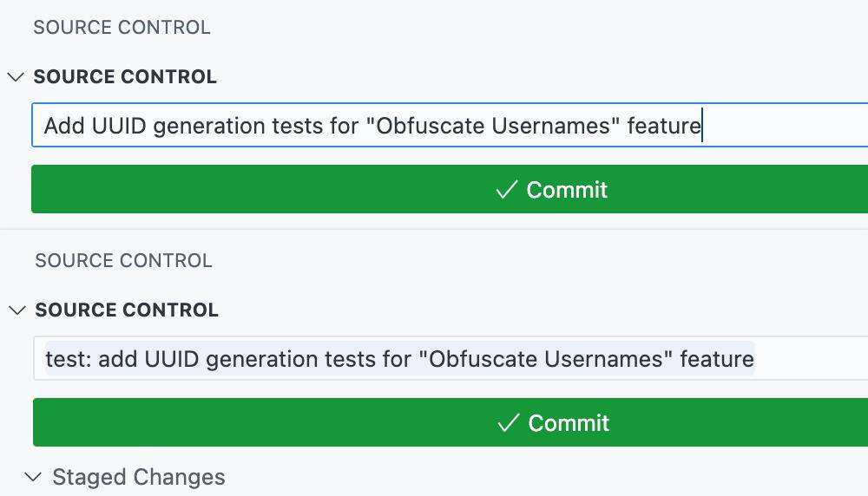Click the Staged Changes group label
This screenshot has width=868, height=496.
tap(138, 477)
